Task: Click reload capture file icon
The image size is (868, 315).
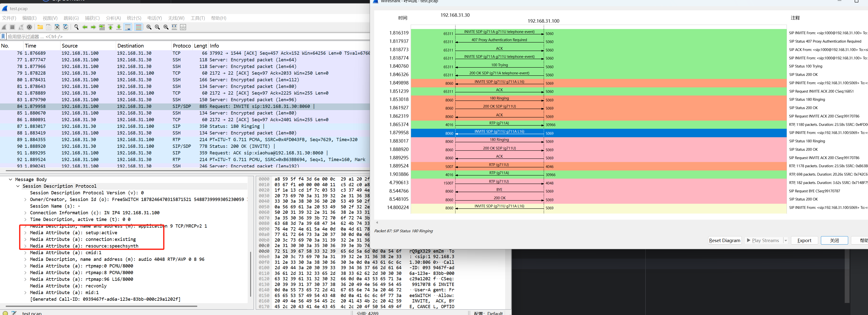Action: click(x=66, y=27)
